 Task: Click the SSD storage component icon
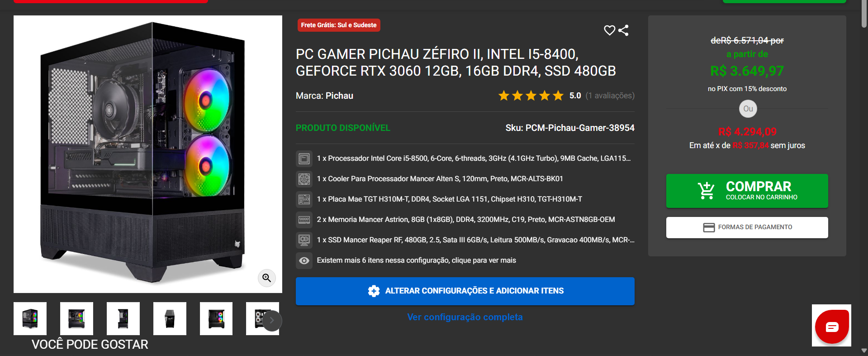pos(304,240)
